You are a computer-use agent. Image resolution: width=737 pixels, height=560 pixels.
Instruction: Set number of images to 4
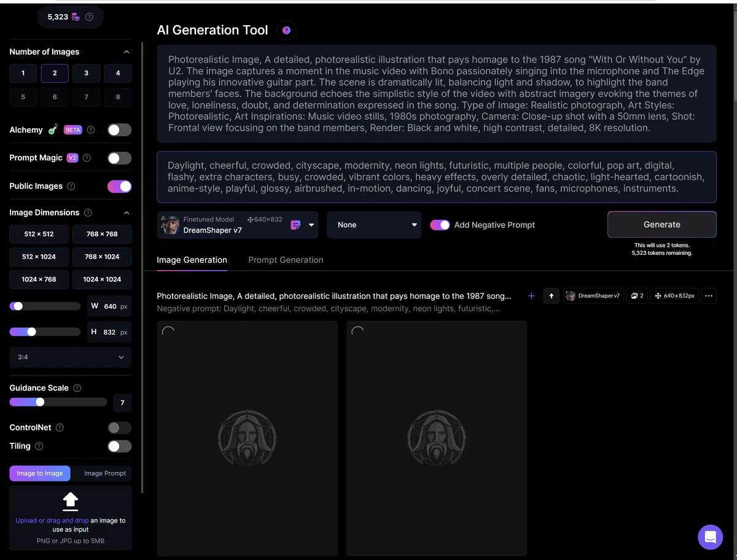118,73
